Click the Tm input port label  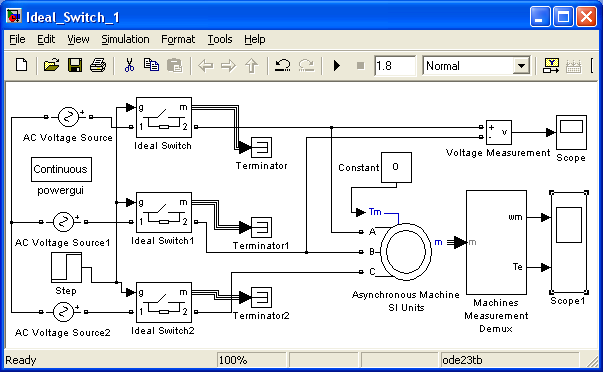[x=375, y=212]
